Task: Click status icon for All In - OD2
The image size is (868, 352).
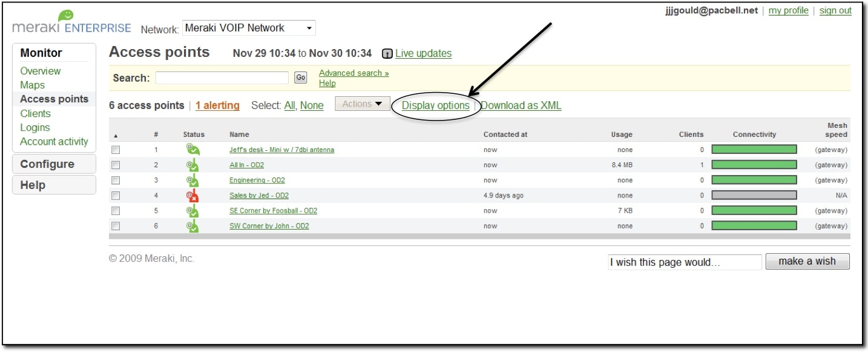Action: (x=192, y=165)
